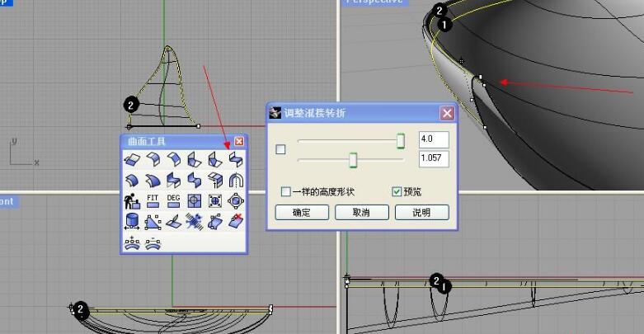Click the upper bulge slider handle
The width and height of the screenshot is (644, 334).
point(401,140)
